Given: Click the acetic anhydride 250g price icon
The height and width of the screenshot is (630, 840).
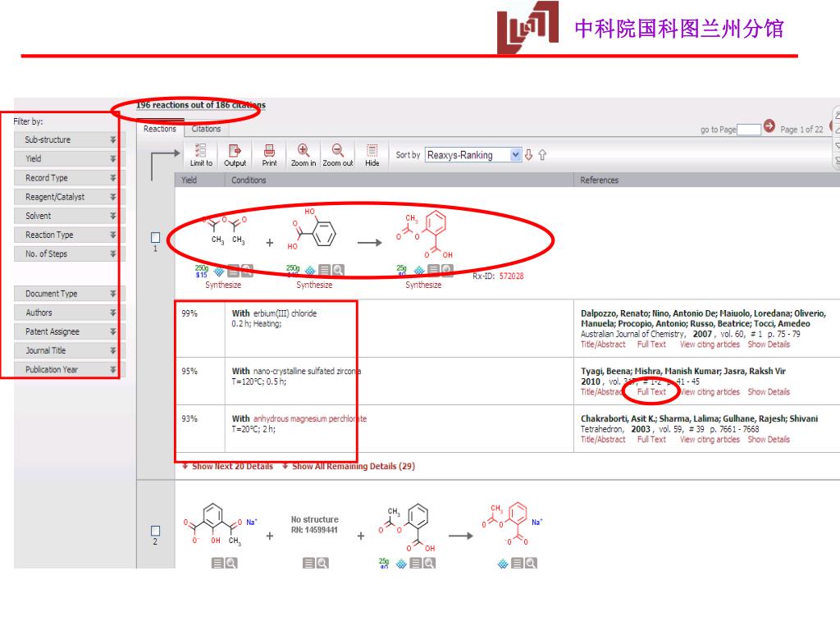Looking at the screenshot, I should [202, 271].
